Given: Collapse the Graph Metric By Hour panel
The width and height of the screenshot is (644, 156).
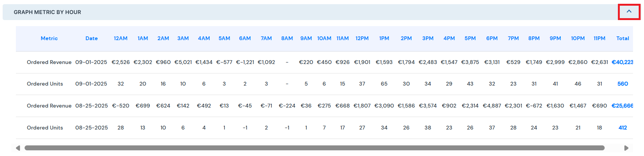Looking at the screenshot, I should pos(629,12).
